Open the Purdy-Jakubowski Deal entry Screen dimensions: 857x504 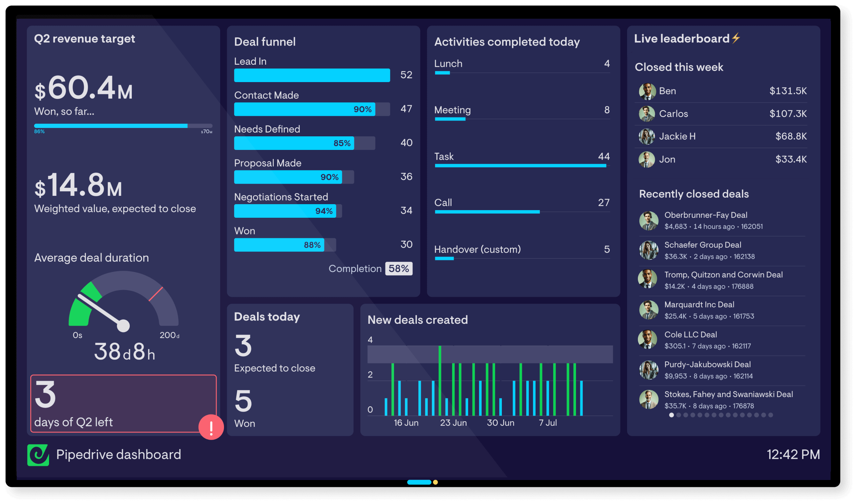point(722,370)
